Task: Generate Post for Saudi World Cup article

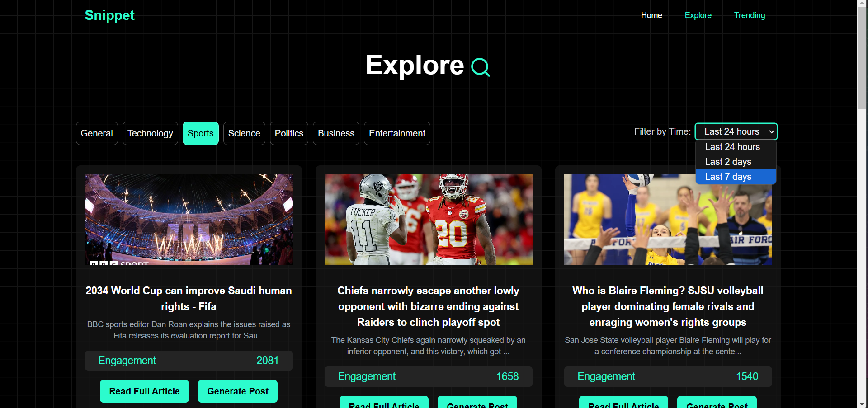Action: coord(238,391)
